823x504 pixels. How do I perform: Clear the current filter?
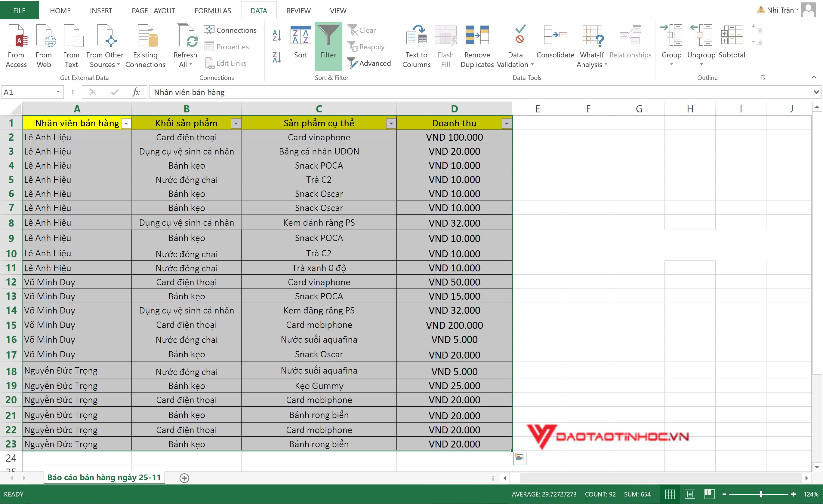(362, 30)
